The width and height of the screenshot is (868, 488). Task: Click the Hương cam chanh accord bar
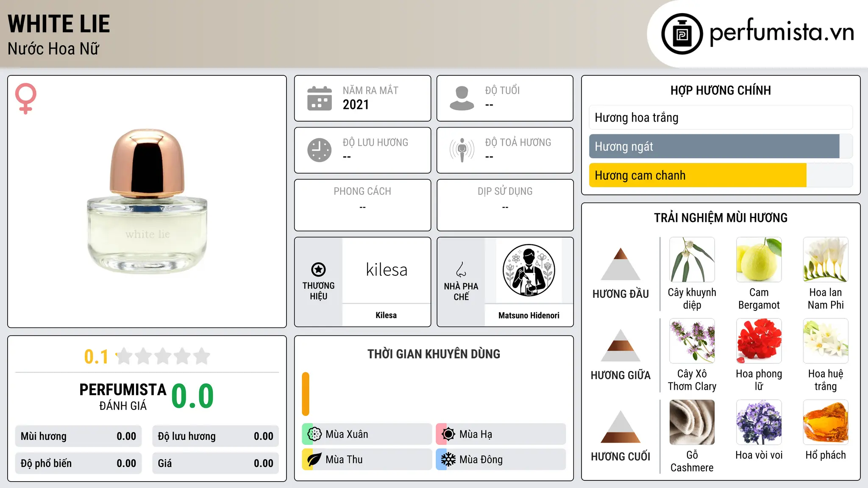[721, 175]
